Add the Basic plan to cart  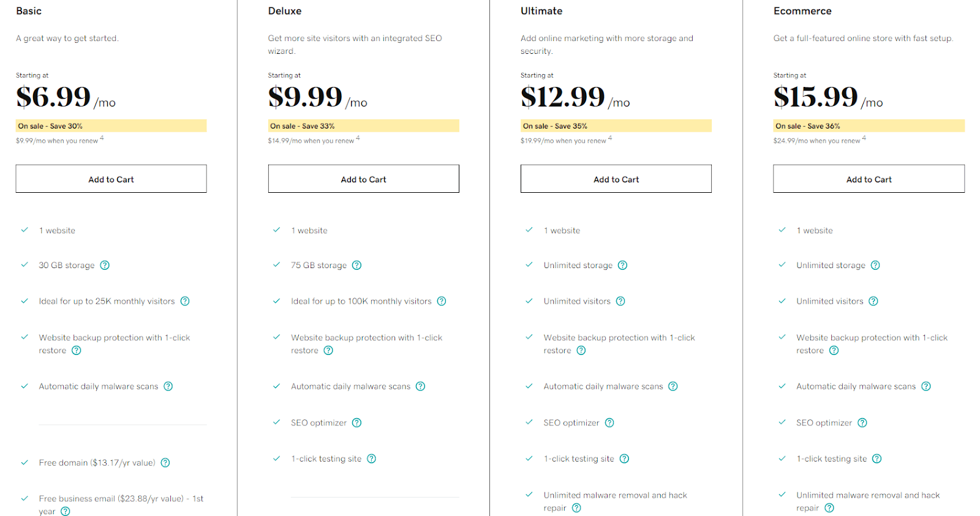111,179
